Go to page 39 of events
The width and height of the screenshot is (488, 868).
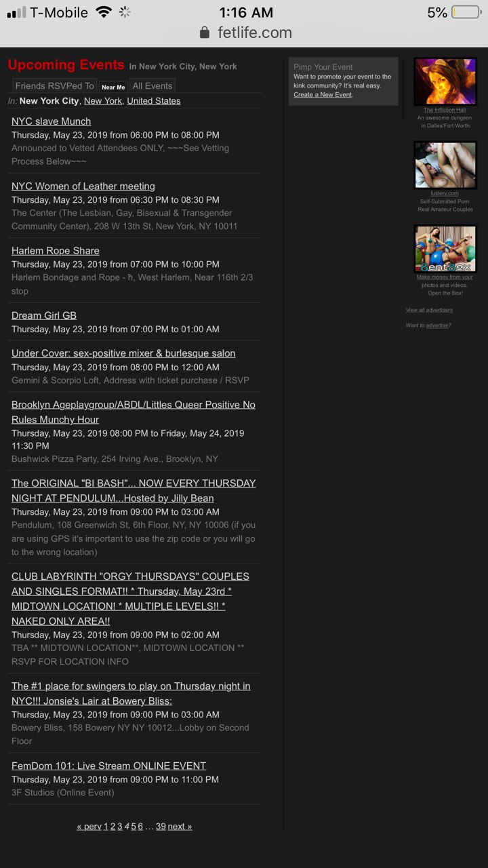coord(161,827)
